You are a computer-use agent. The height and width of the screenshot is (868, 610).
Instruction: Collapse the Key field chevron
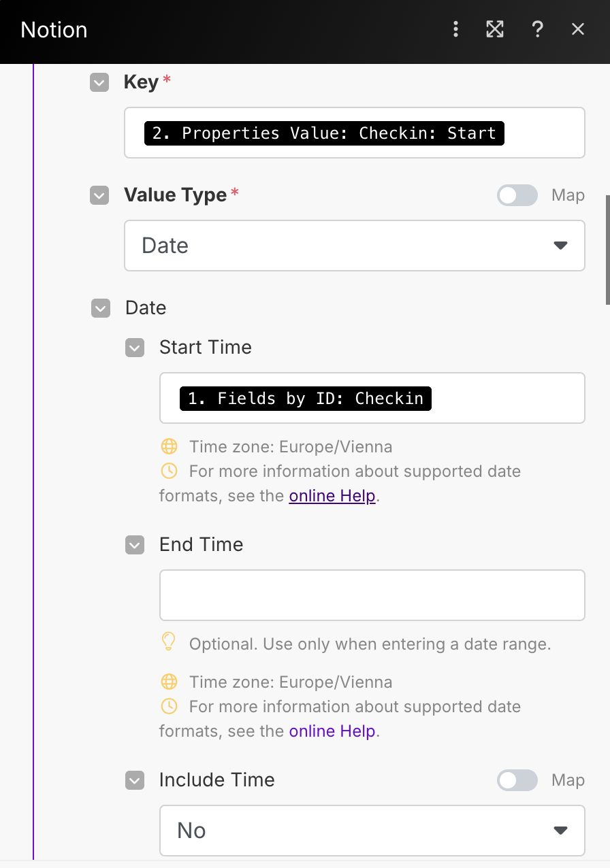tap(99, 83)
